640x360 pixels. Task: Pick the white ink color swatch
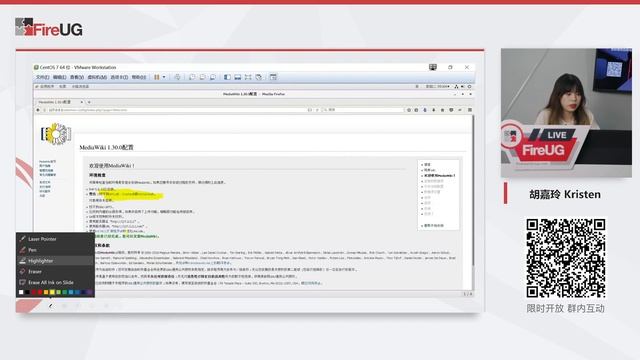21,292
